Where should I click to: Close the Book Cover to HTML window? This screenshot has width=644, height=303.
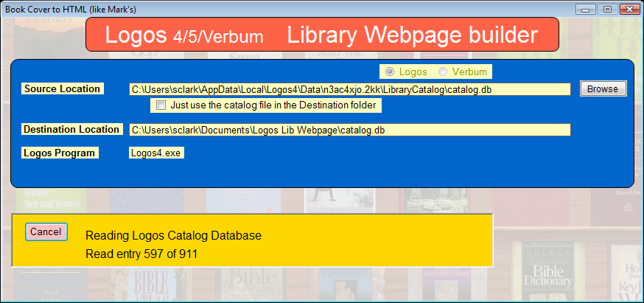pos(629,10)
